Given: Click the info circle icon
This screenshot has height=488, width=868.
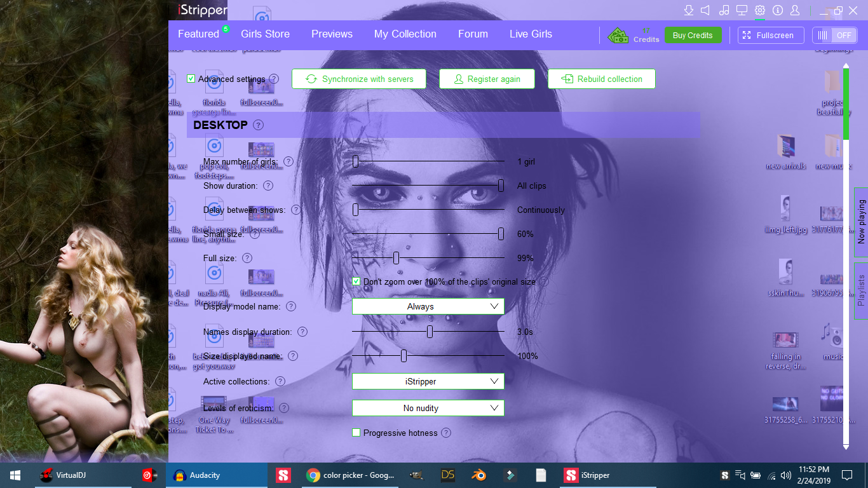Looking at the screenshot, I should coord(777,10).
